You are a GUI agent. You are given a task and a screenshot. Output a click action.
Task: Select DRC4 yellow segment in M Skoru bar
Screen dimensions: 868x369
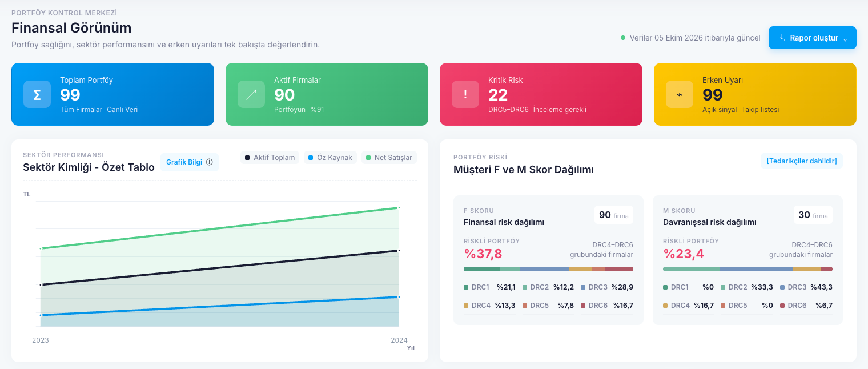[x=807, y=269]
